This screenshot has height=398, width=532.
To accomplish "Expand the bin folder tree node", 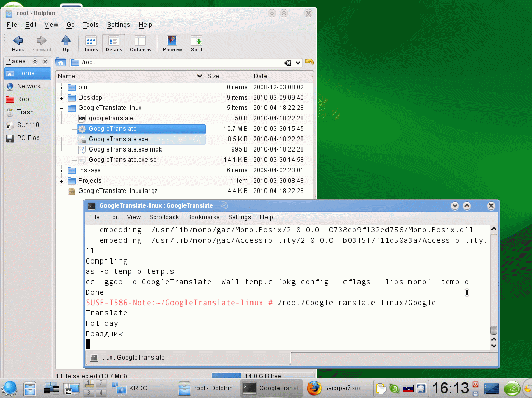I will [x=62, y=88].
